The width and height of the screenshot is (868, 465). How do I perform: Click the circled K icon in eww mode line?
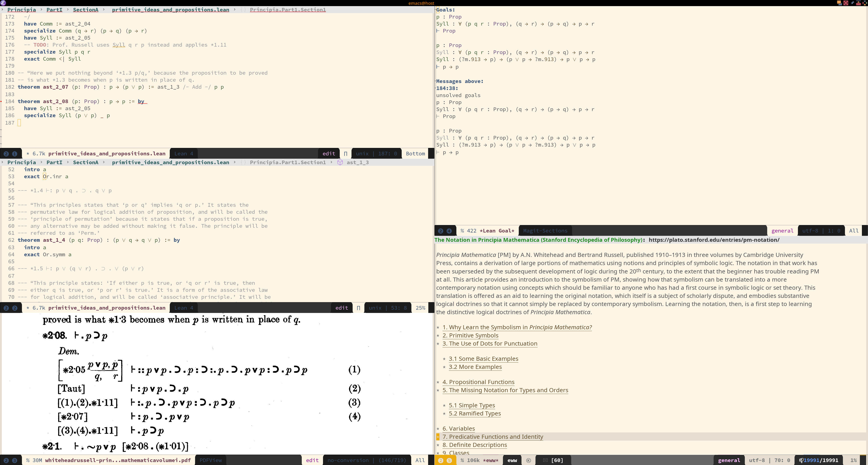(x=528, y=460)
